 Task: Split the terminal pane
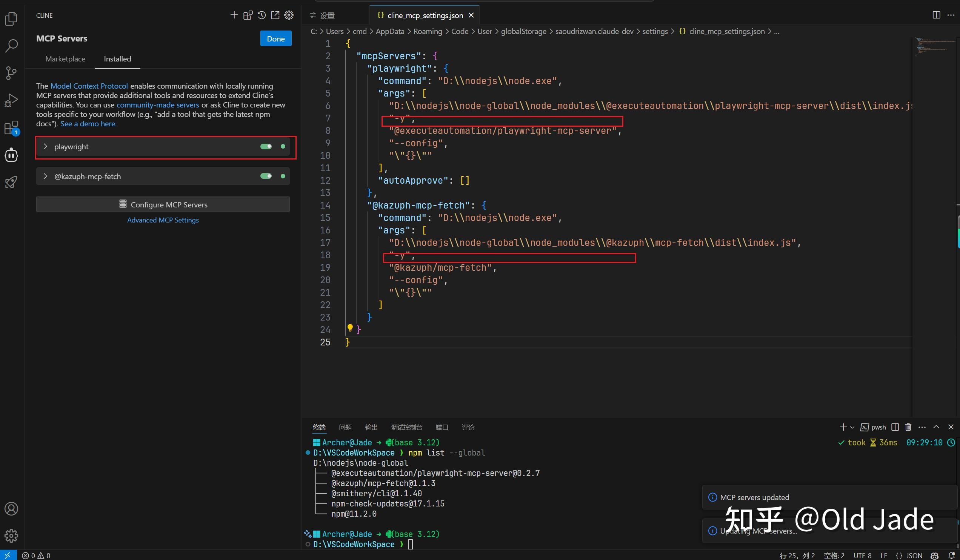[x=895, y=427]
